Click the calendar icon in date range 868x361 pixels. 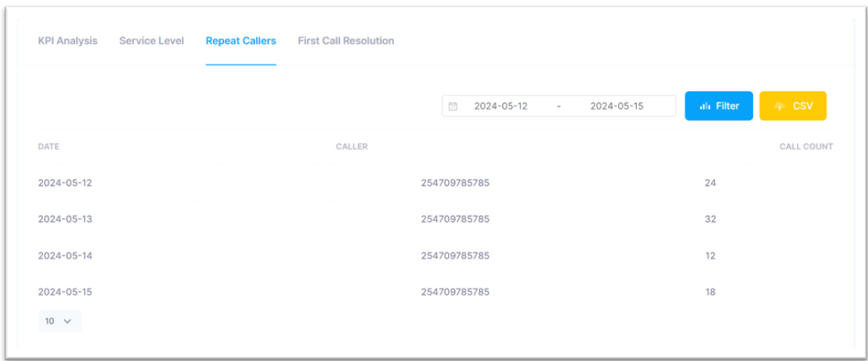pyautogui.click(x=453, y=106)
